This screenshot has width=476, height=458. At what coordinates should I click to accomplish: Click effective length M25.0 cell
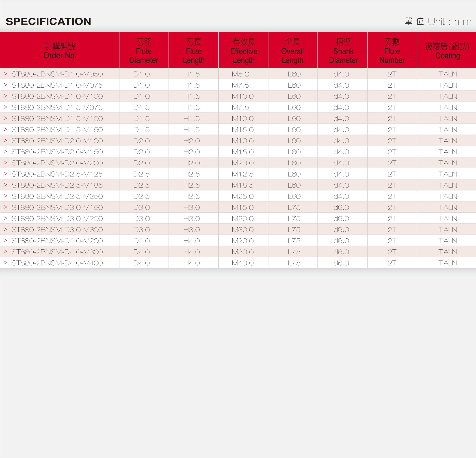pyautogui.click(x=243, y=196)
